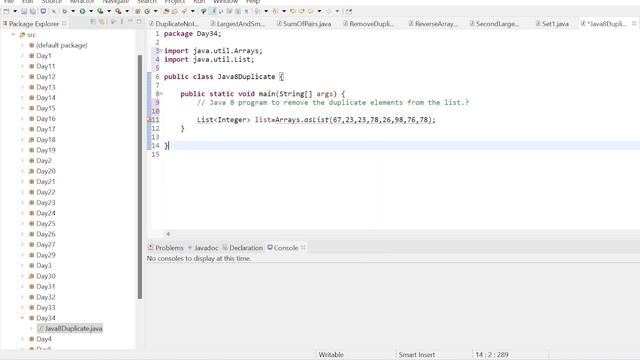Viewport: 640px width, 360px height.
Task: Click the External Tools toolbar icon
Action: [x=118, y=11]
